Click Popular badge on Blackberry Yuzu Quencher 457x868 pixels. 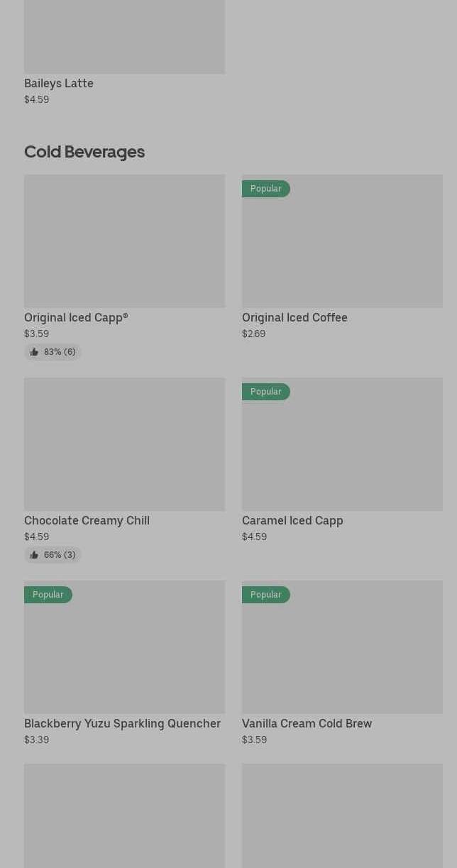coord(48,595)
